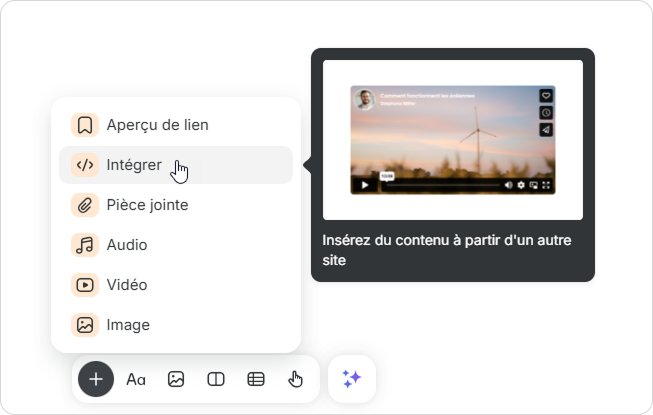This screenshot has height=415, width=653.
Task: Click the video progress bar
Action: point(440,185)
